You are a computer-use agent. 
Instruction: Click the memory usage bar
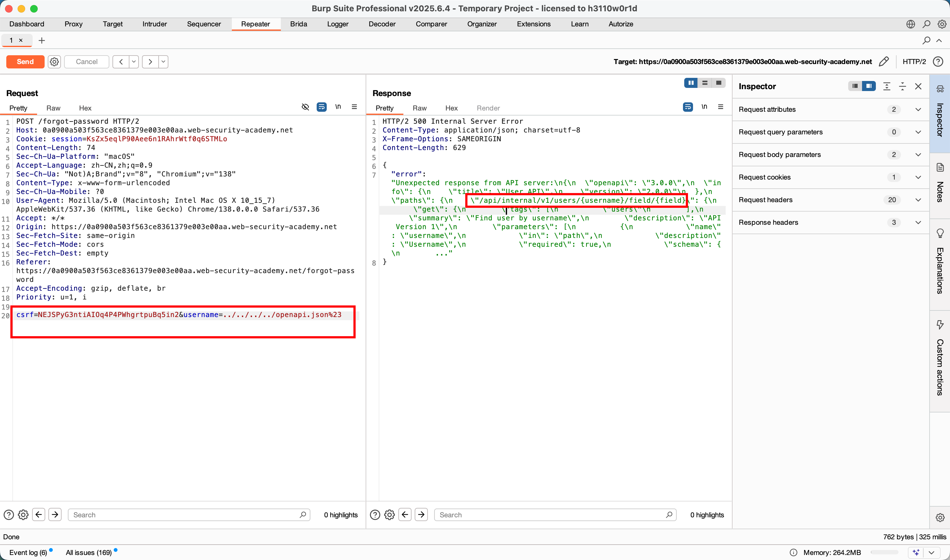[884, 552]
